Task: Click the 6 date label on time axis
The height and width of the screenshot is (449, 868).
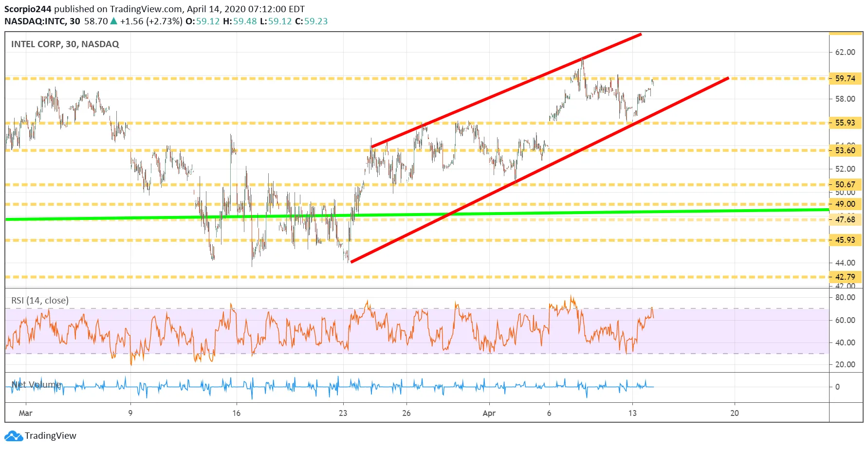Action: point(549,413)
